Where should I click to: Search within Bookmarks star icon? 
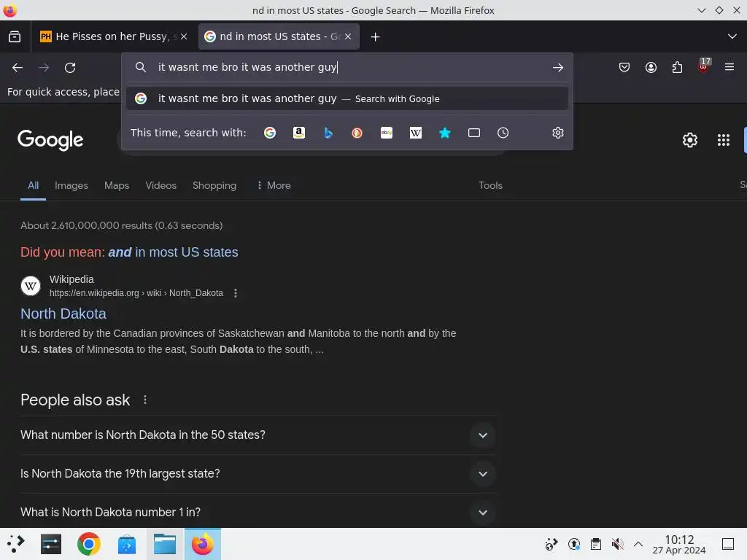coord(444,133)
